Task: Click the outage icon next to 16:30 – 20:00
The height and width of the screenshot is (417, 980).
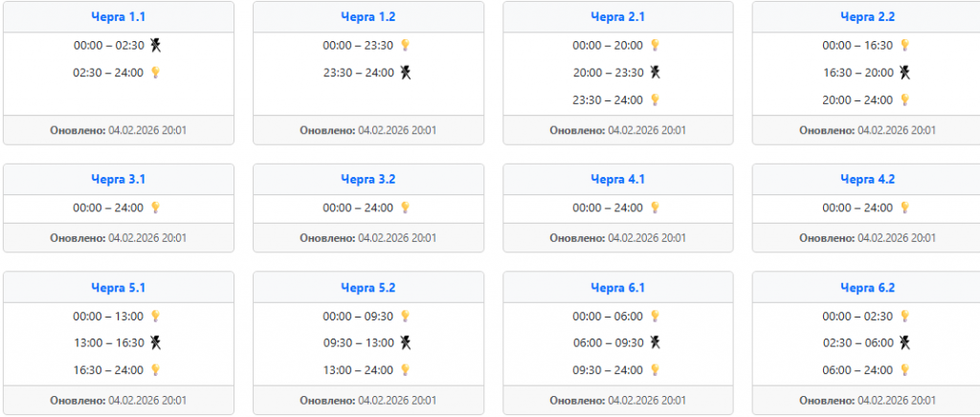Action: 904,72
